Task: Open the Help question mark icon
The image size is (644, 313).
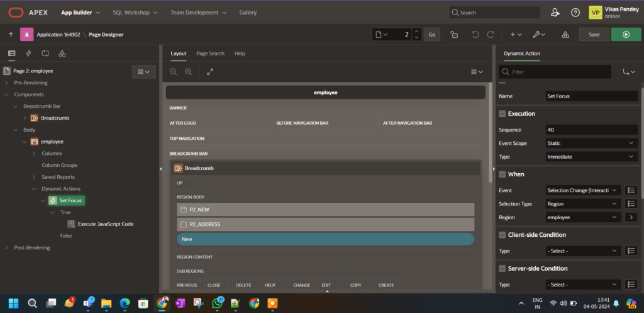Action: point(575,12)
